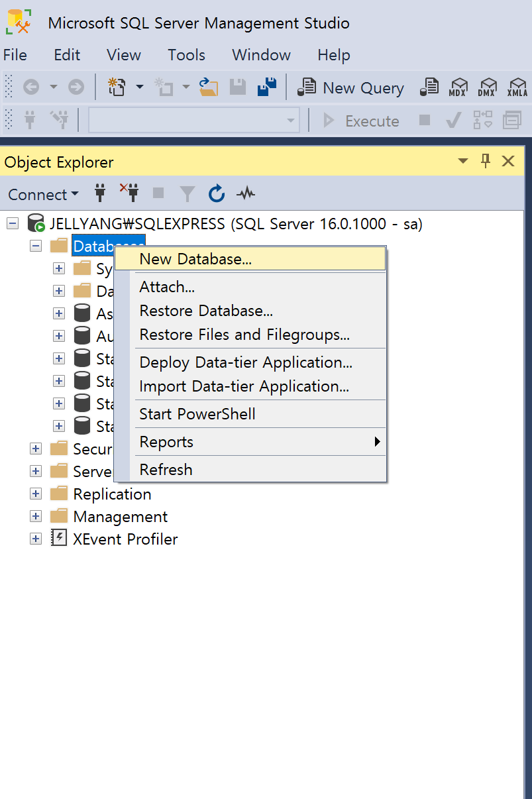Click the Connect plug icon in SQL toolbar
Viewport: 532px width, 799px height.
click(29, 121)
